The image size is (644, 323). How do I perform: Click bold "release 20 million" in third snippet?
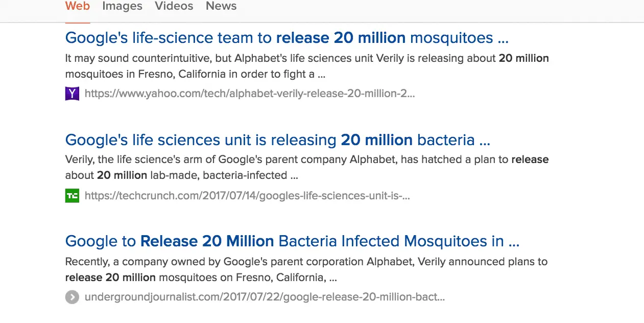point(110,278)
